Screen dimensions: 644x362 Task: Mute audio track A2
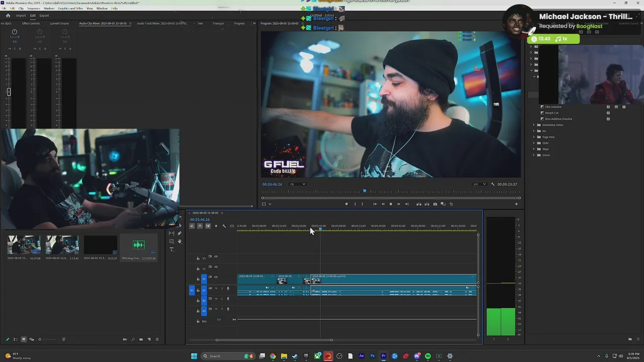point(216,299)
